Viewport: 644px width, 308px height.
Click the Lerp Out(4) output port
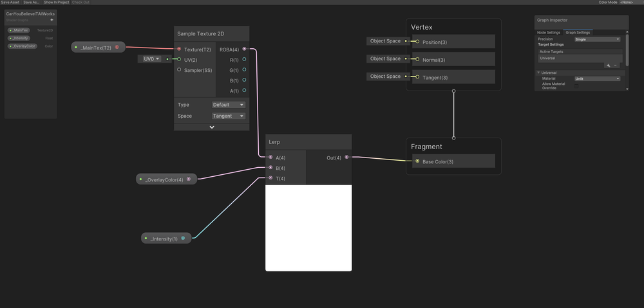346,157
